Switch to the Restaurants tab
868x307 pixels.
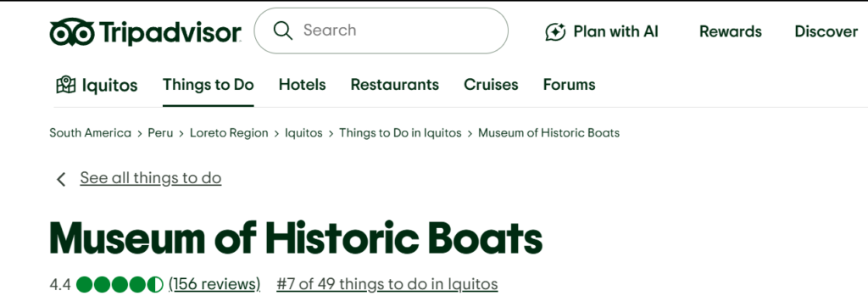(395, 85)
